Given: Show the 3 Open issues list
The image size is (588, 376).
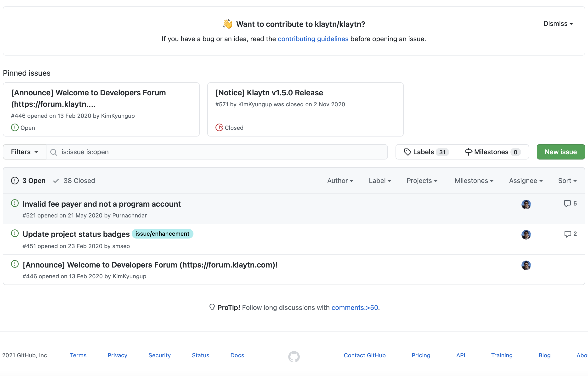Looking at the screenshot, I should [x=28, y=181].
